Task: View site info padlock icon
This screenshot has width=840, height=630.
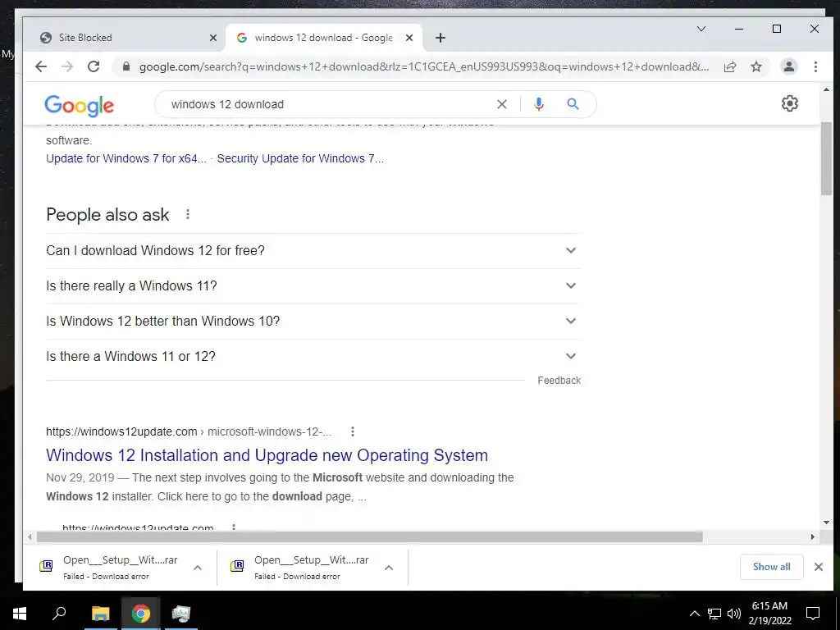Action: 126,66
